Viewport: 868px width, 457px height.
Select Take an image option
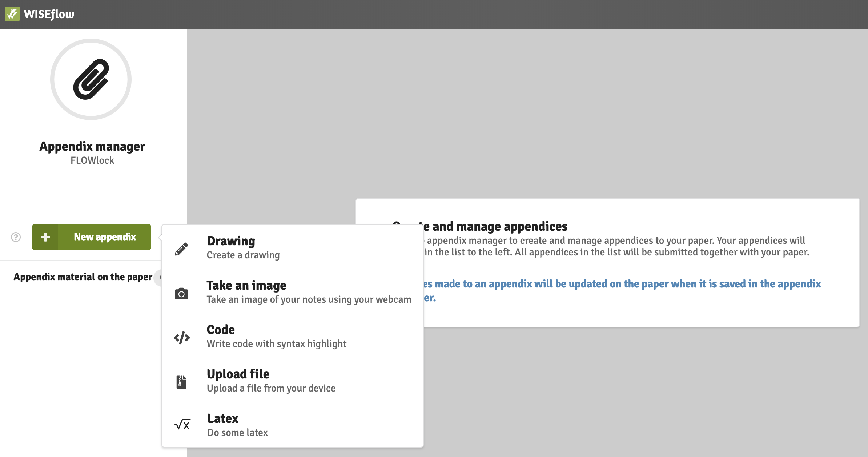293,292
